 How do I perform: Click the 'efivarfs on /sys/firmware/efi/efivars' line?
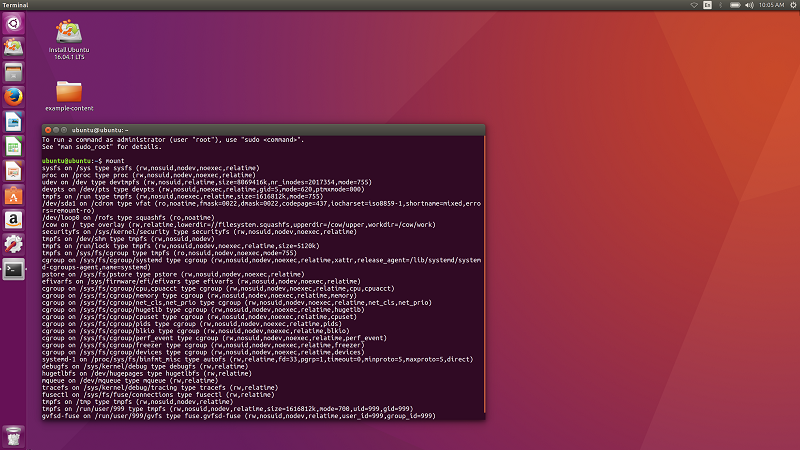[201, 281]
